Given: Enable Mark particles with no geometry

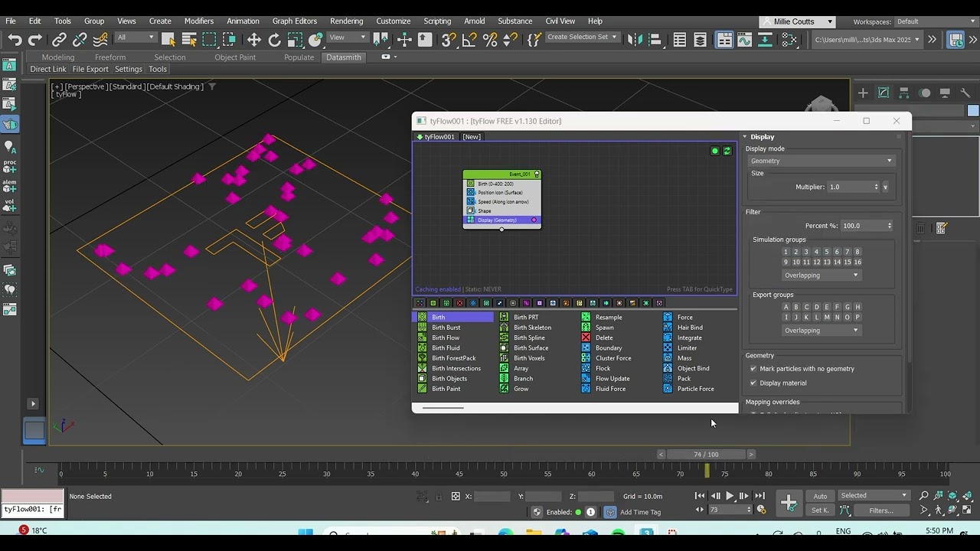Looking at the screenshot, I should (x=753, y=369).
